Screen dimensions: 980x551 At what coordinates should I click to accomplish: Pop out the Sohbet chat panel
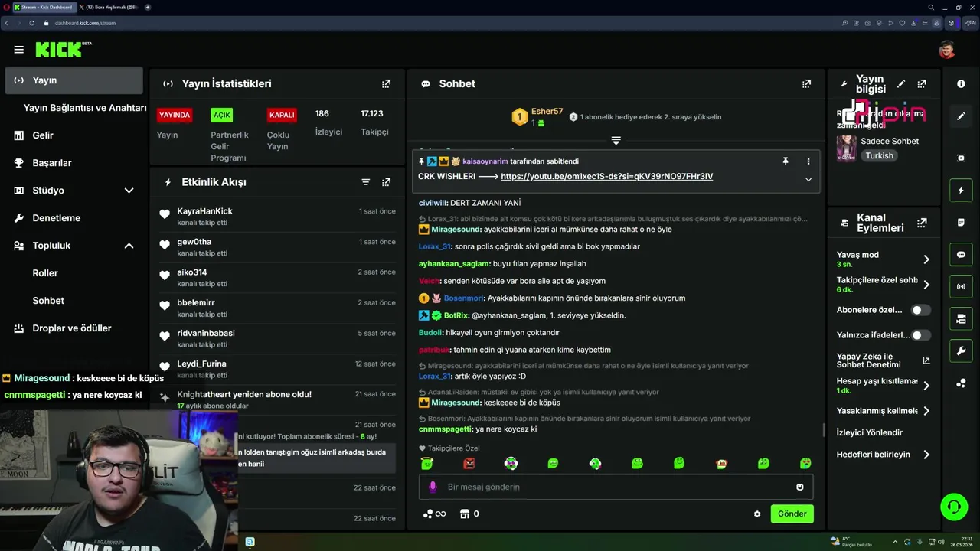click(x=806, y=83)
